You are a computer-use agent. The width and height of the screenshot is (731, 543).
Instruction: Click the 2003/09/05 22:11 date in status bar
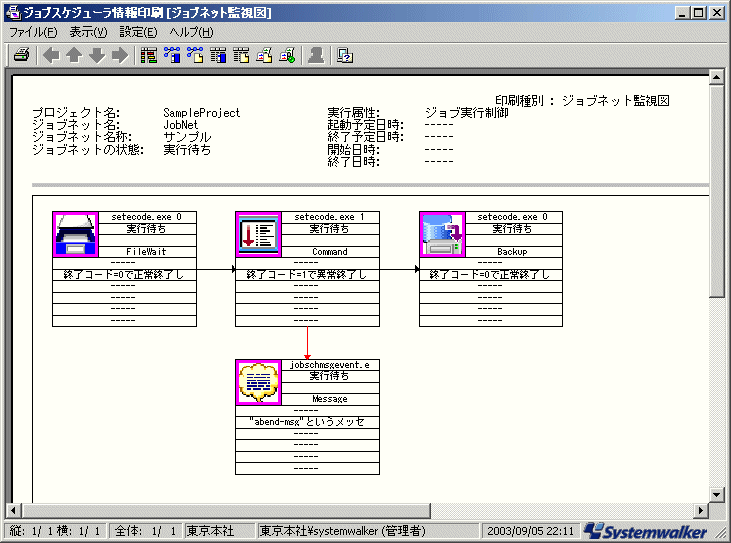click(531, 531)
